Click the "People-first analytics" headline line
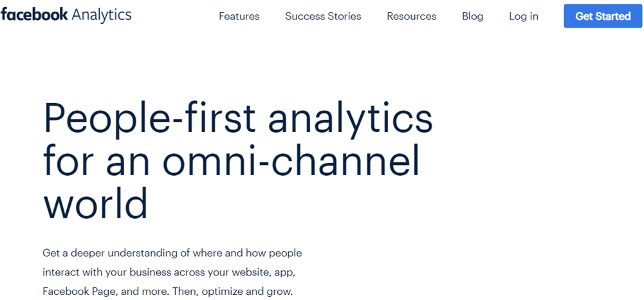This screenshot has width=644, height=300. coord(237,120)
